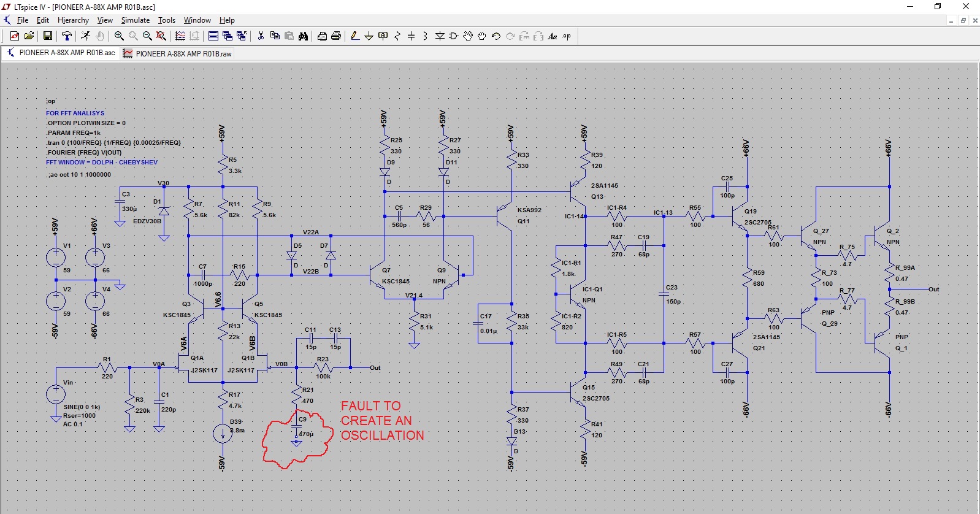Screen dimensions: 980x514
Task: Click the Print printer icon
Action: [336, 36]
